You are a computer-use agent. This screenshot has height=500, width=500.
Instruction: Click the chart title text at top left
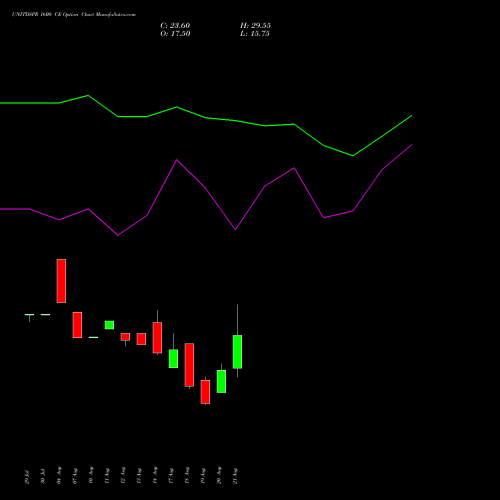click(74, 15)
